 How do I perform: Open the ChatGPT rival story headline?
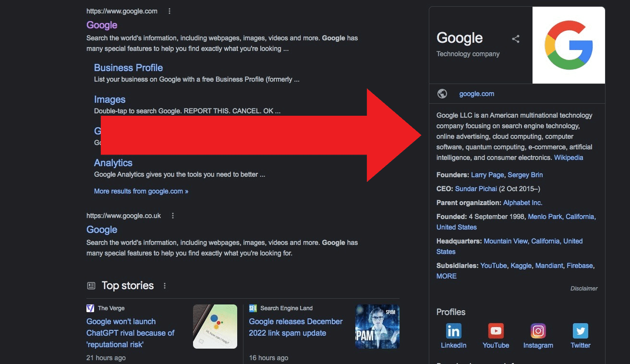pos(131,333)
